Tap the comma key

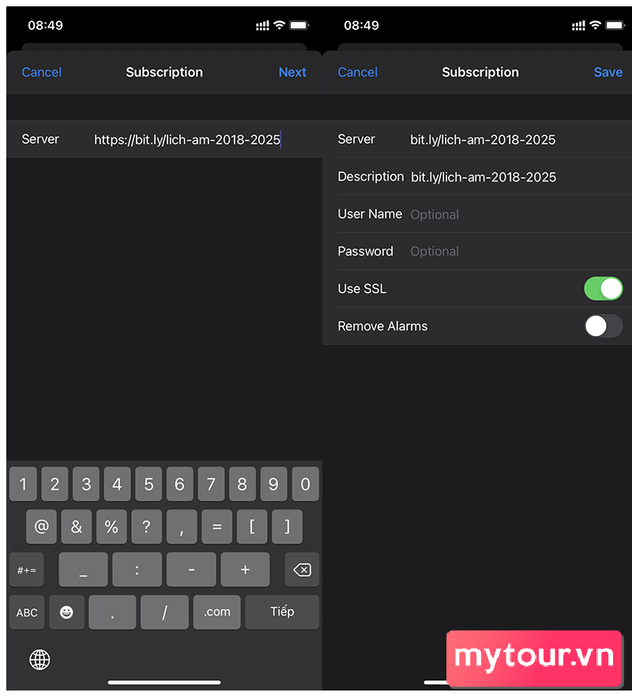tap(182, 527)
